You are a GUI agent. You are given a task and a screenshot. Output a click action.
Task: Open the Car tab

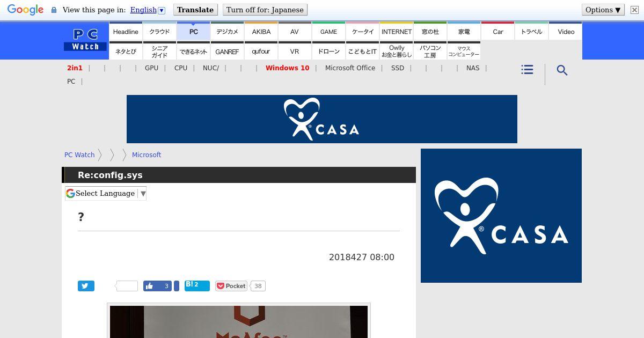(x=497, y=32)
